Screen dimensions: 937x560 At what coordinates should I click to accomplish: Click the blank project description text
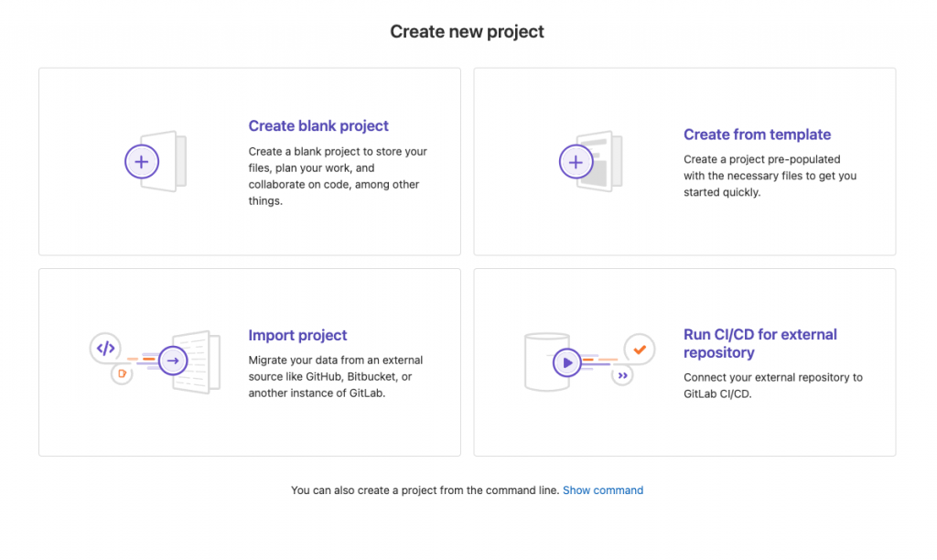pyautogui.click(x=338, y=176)
